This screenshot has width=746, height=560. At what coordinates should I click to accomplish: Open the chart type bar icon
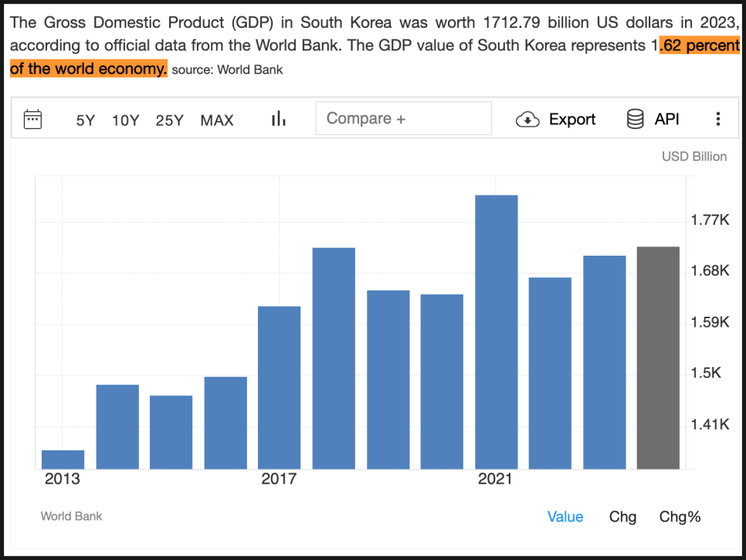[x=278, y=119]
